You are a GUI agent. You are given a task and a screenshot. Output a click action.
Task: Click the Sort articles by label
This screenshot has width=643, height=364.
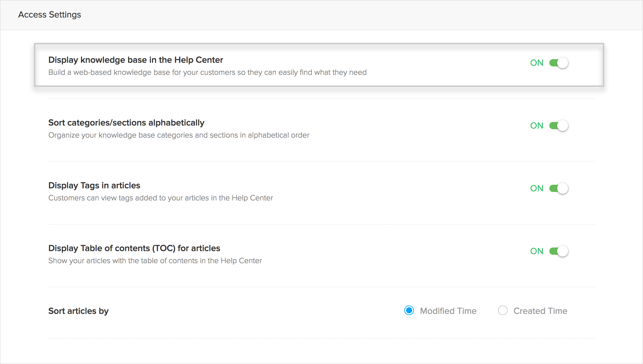[x=78, y=311]
